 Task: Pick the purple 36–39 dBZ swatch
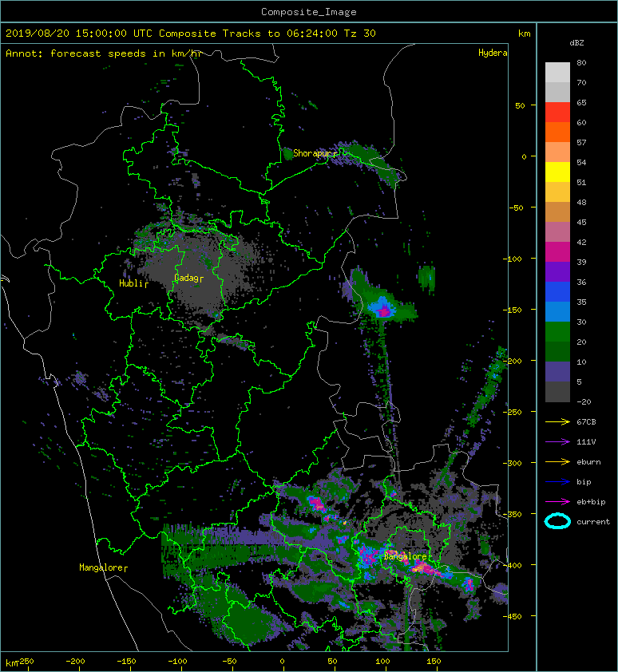pos(557,271)
